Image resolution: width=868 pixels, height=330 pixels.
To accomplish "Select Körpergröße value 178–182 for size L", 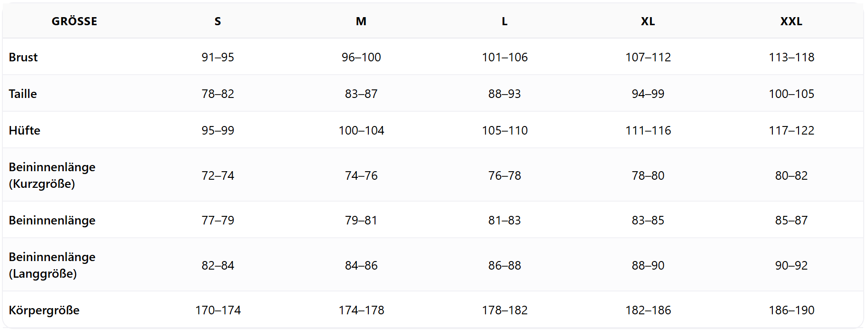I will [x=504, y=310].
